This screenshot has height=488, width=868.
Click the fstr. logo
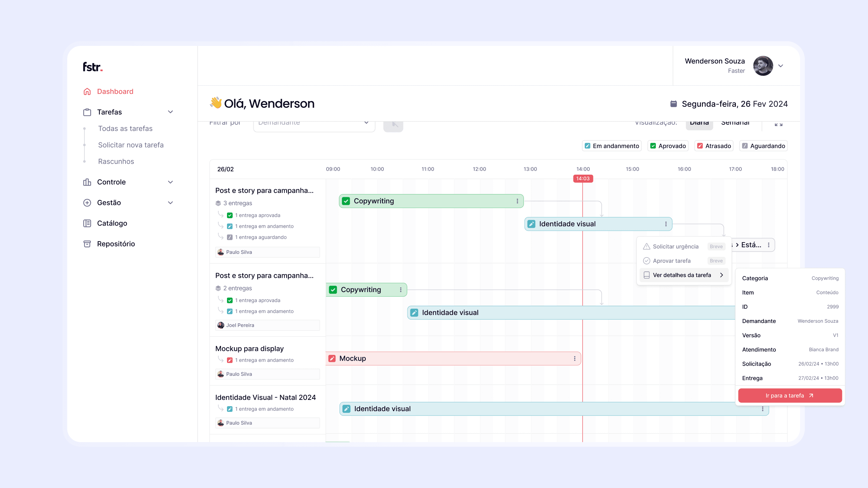click(x=93, y=67)
